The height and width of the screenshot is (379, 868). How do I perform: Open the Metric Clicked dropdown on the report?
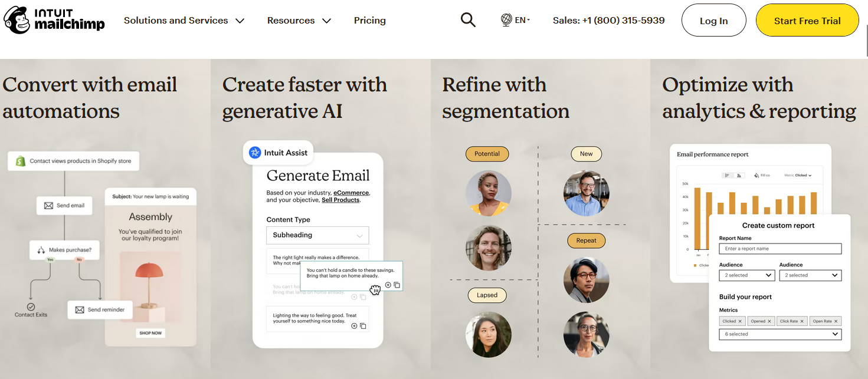(x=800, y=175)
